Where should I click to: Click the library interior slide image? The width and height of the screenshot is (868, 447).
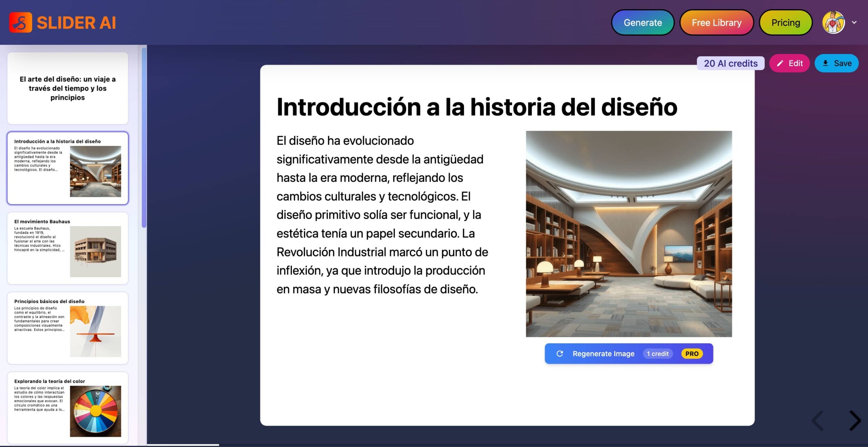click(x=629, y=234)
